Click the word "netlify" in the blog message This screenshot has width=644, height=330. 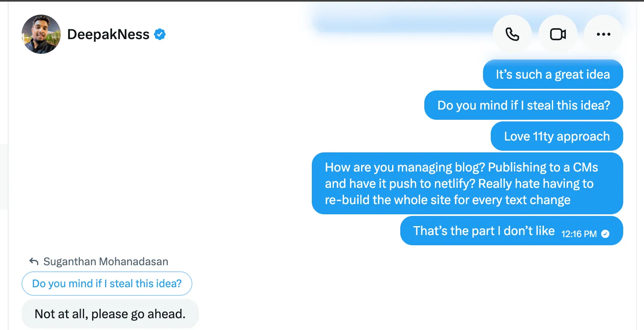[454, 184]
